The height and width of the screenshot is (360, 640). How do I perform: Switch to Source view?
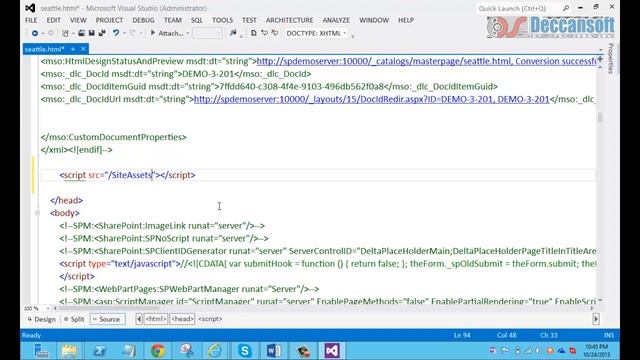pos(107,319)
